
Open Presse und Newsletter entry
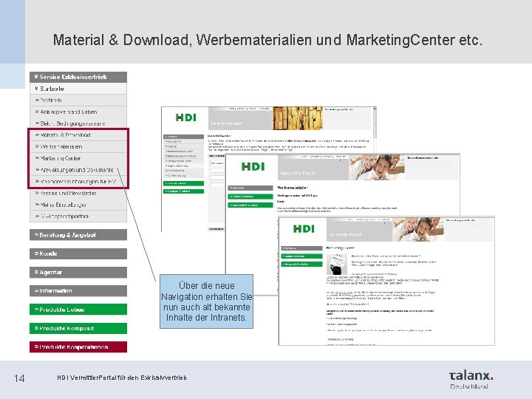coord(78,193)
